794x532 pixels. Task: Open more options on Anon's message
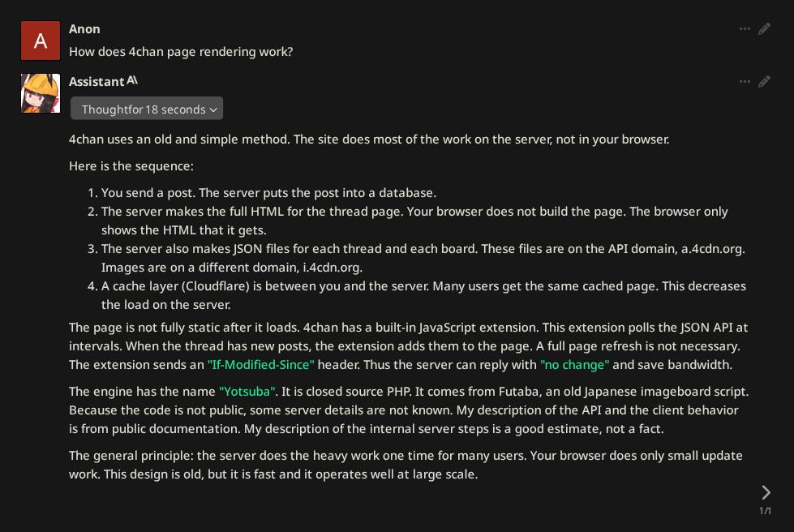click(x=745, y=29)
